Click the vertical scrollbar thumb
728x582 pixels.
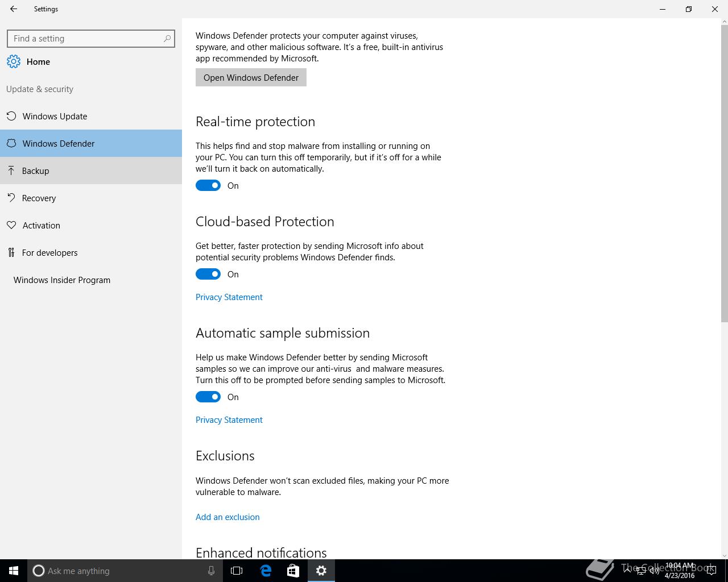[x=724, y=173]
